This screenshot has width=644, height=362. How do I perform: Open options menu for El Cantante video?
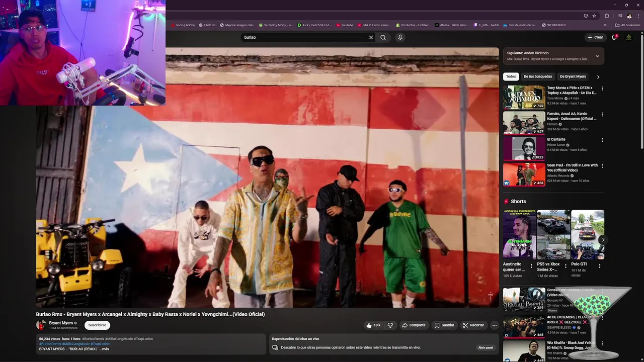(602, 140)
